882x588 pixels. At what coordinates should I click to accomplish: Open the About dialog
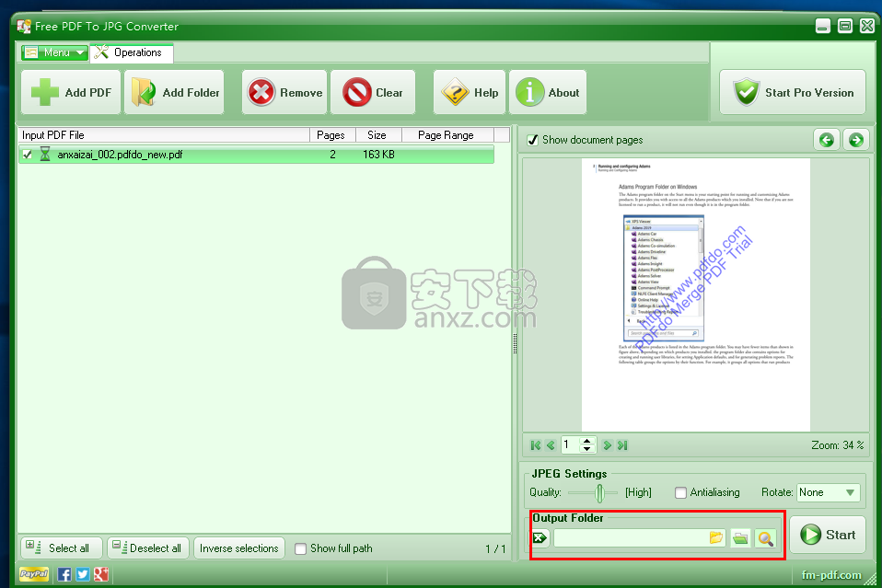point(548,92)
